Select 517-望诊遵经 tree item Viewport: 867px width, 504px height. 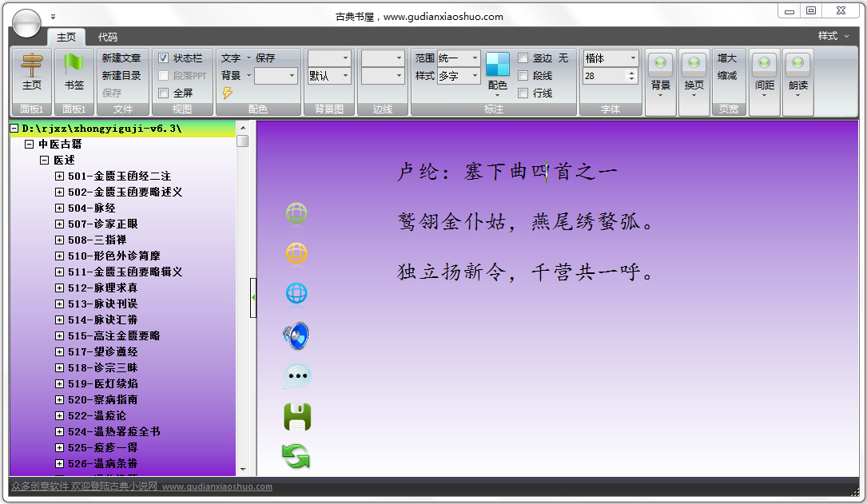pyautogui.click(x=103, y=352)
